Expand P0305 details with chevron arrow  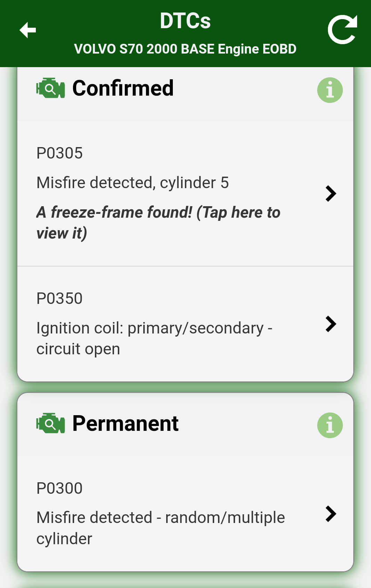click(331, 194)
